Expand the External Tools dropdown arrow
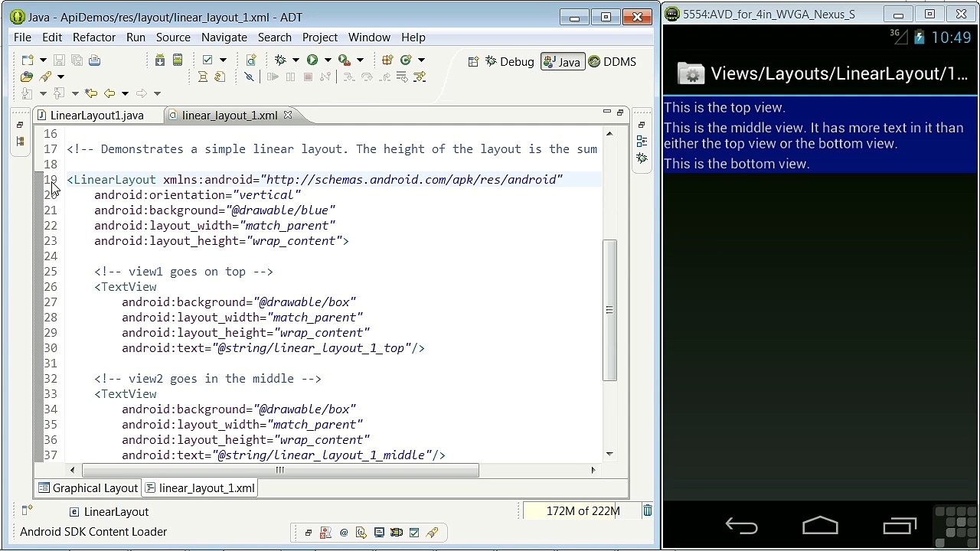This screenshot has width=980, height=551. tap(360, 60)
